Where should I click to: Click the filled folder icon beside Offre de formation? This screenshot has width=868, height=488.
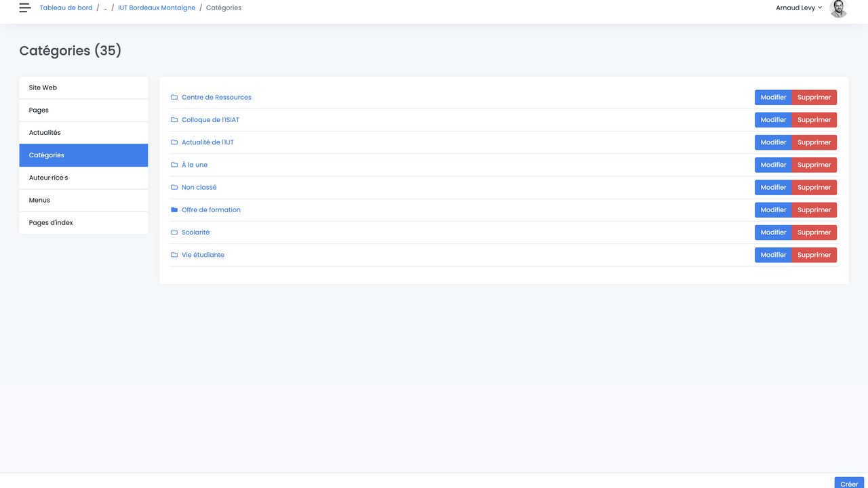point(174,210)
